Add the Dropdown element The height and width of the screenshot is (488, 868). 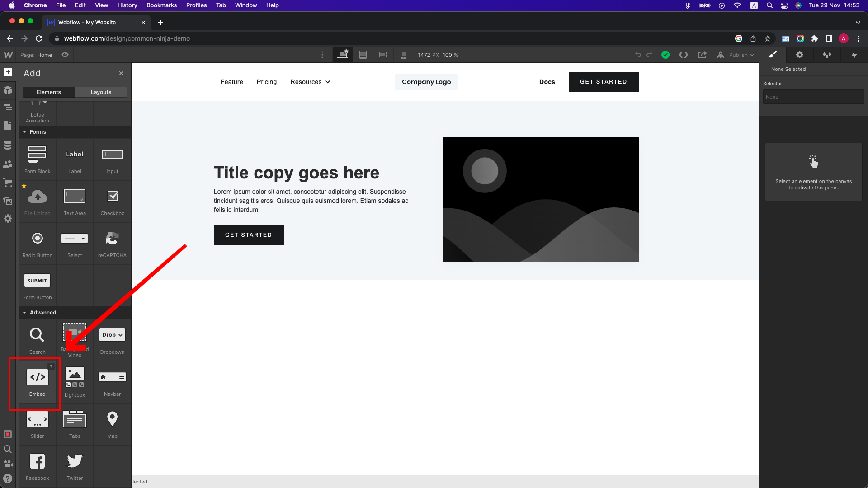coord(112,340)
